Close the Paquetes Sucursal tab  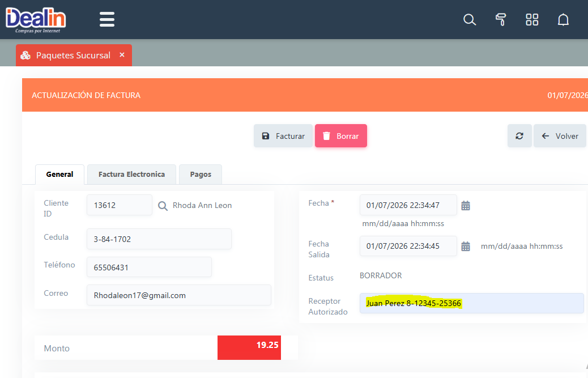tap(122, 55)
